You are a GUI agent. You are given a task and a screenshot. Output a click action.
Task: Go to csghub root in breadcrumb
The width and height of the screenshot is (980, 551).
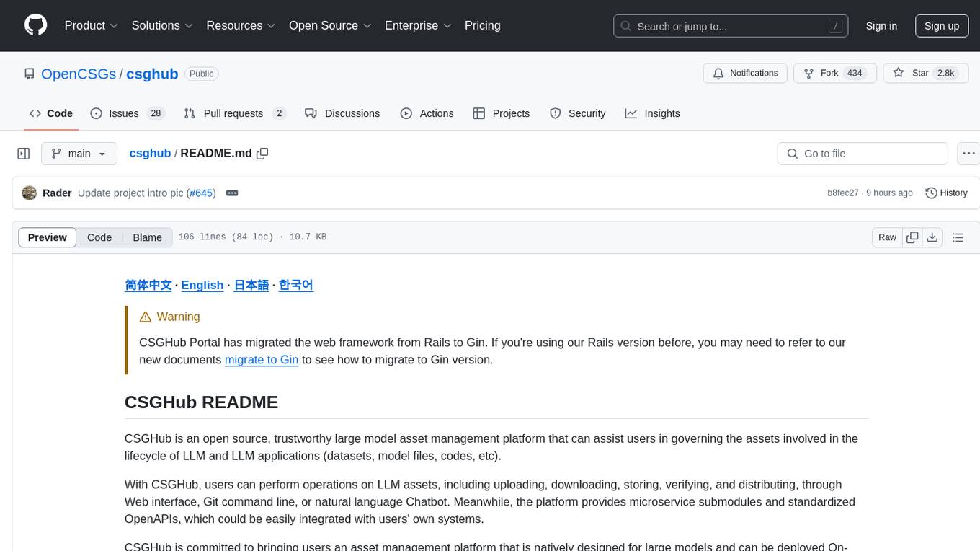click(150, 154)
